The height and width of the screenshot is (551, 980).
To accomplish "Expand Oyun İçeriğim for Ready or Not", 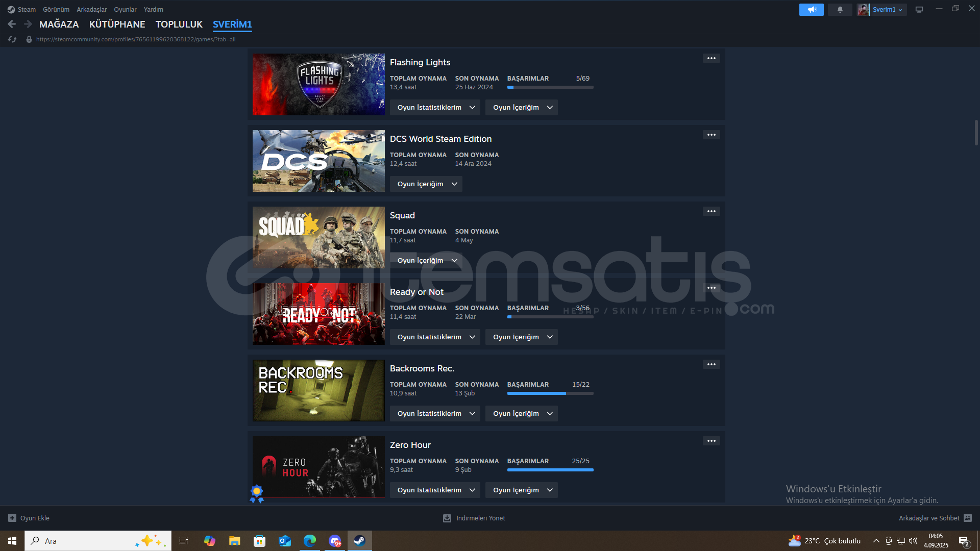I will (522, 337).
